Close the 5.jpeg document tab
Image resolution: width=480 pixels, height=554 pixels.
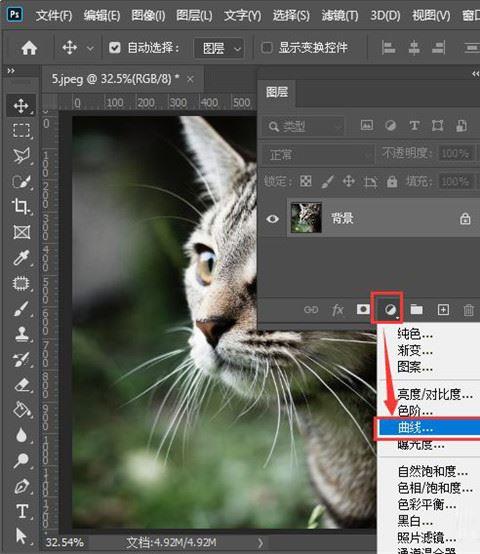[190, 79]
